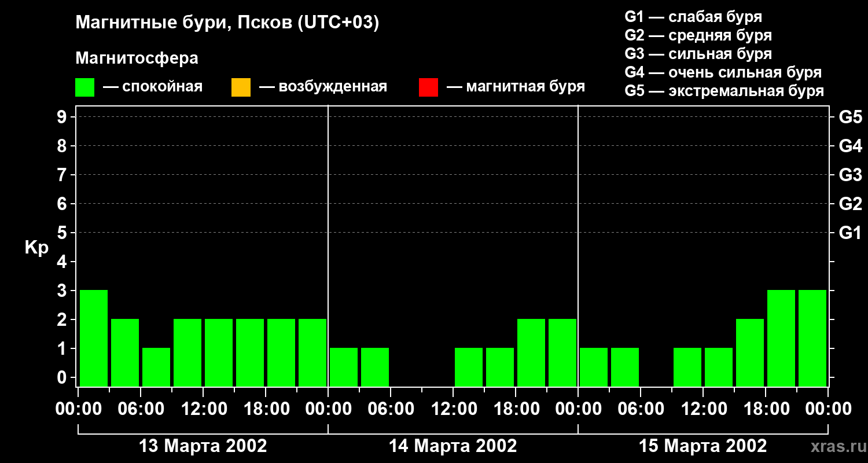The width and height of the screenshot is (868, 463).
Task: Click the 'Магнитосфера' heading
Action: click(137, 58)
